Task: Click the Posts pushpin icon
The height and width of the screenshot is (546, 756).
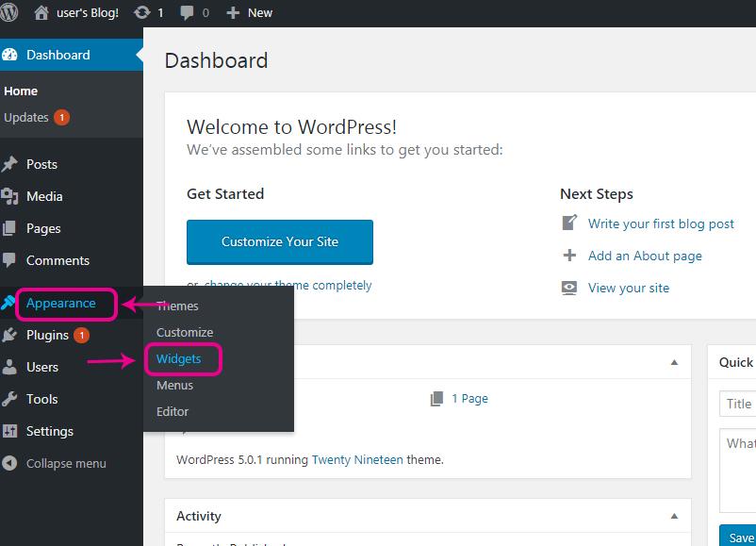Action: pos(9,164)
